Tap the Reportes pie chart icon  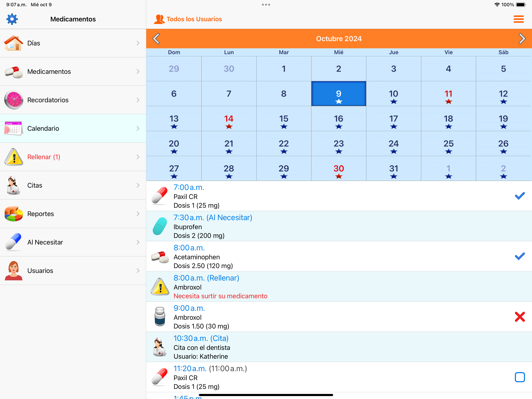click(13, 214)
